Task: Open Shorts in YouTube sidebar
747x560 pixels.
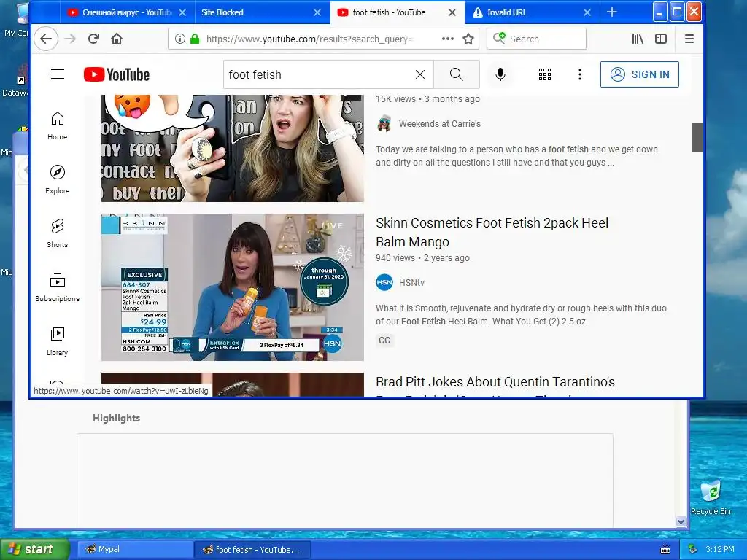Action: pos(57,233)
